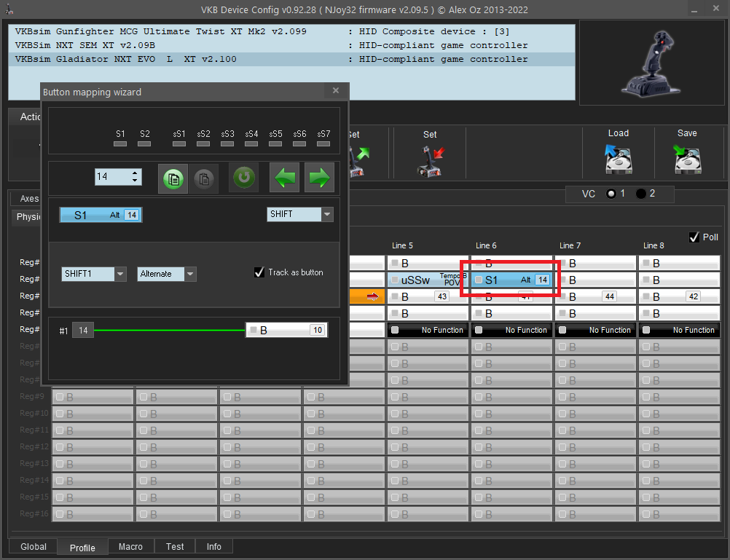Select the VKBSim NXT SEM XT device
The width and height of the screenshot is (730, 560).
(291, 46)
